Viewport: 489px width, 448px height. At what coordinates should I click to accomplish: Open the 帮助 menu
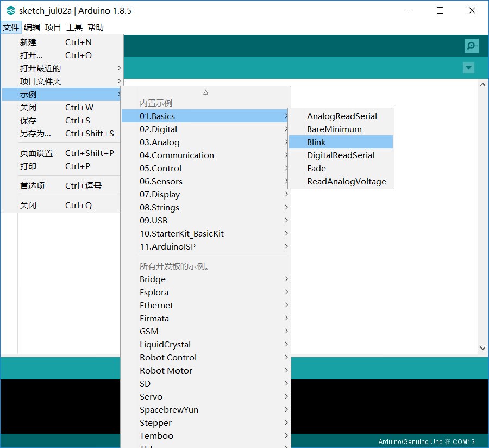[96, 27]
